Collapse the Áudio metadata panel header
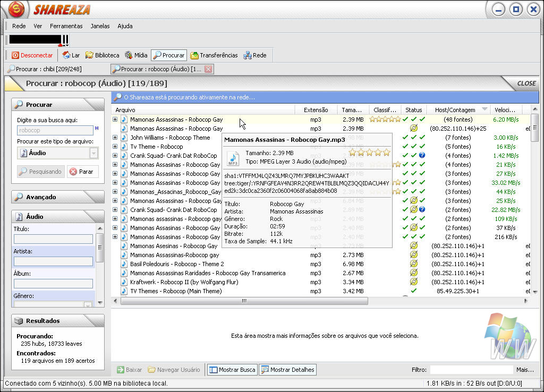The image size is (544, 392). (57, 217)
